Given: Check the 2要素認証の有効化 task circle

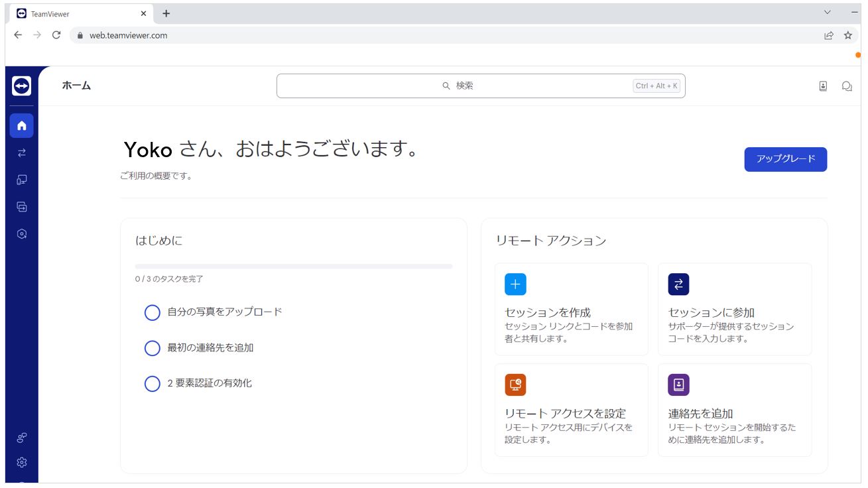Looking at the screenshot, I should click(152, 383).
